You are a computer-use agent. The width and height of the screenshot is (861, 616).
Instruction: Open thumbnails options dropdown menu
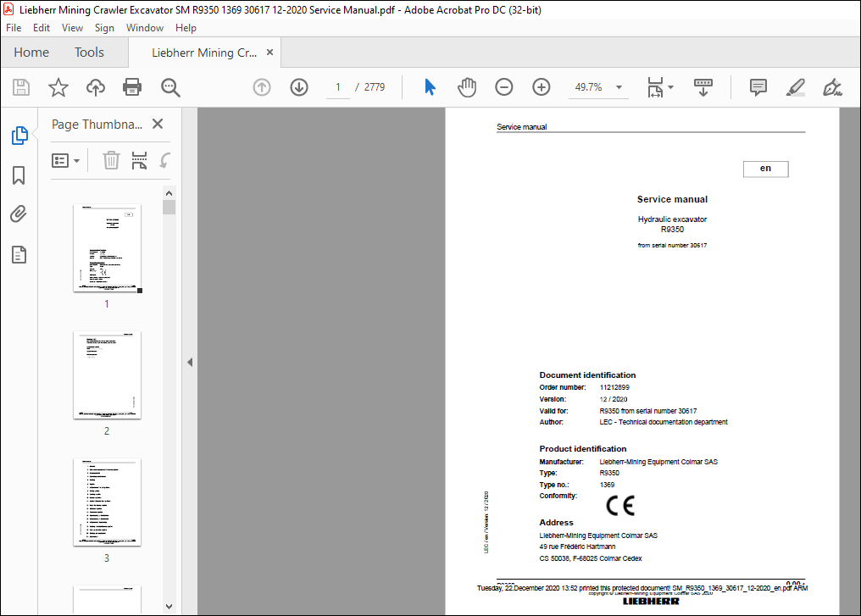point(65,160)
